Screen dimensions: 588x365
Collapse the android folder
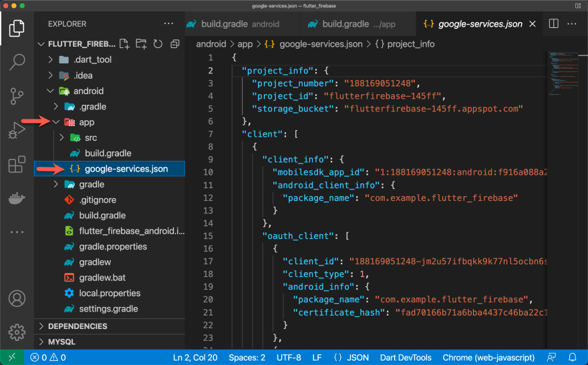[51, 91]
